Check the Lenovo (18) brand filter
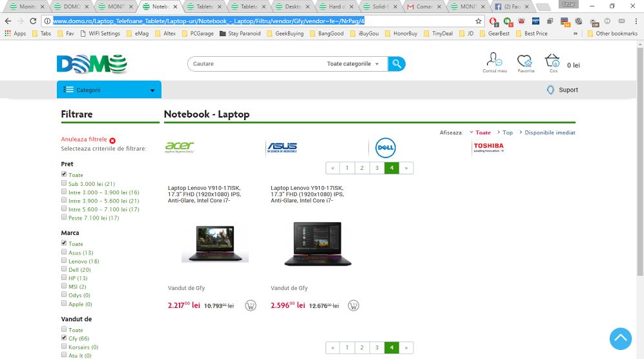The height and width of the screenshot is (359, 644). pos(64,260)
